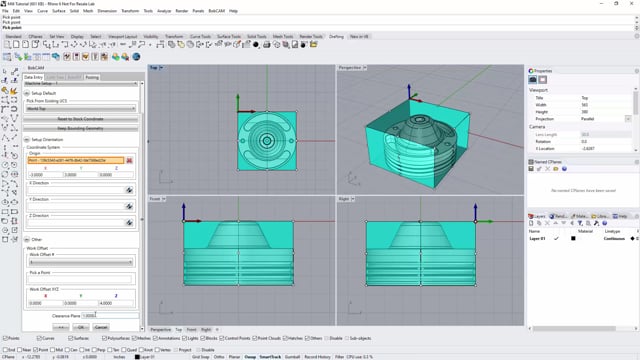Screen dimensions: 640x360
Task: Click the filter funnel icon in Layers toolbar
Action: point(580,223)
